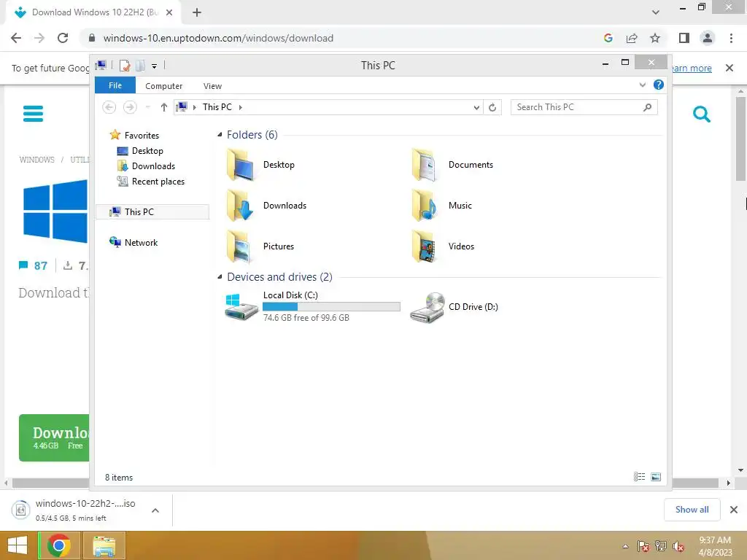Open the Downloads folder in Folders group
This screenshot has width=747, height=560.
pyautogui.click(x=266, y=206)
